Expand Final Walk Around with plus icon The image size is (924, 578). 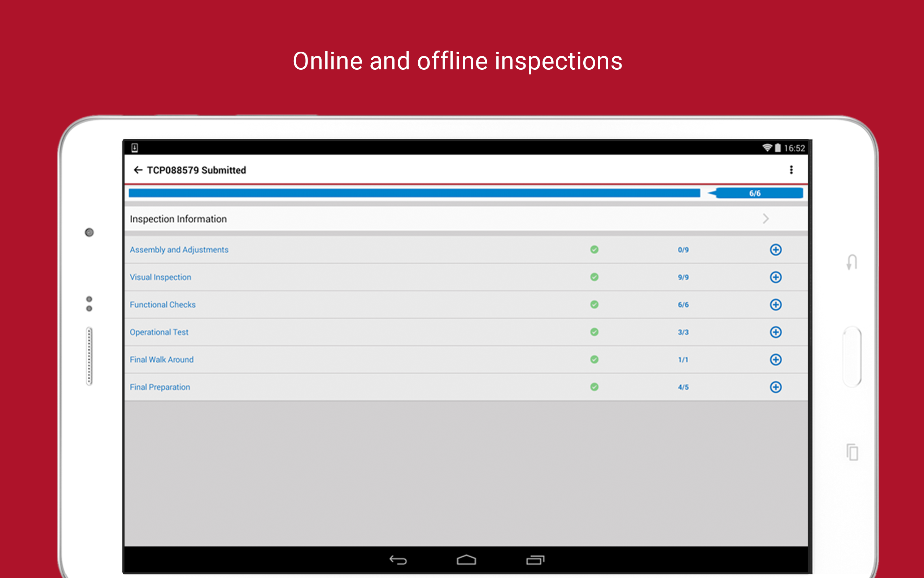775,360
